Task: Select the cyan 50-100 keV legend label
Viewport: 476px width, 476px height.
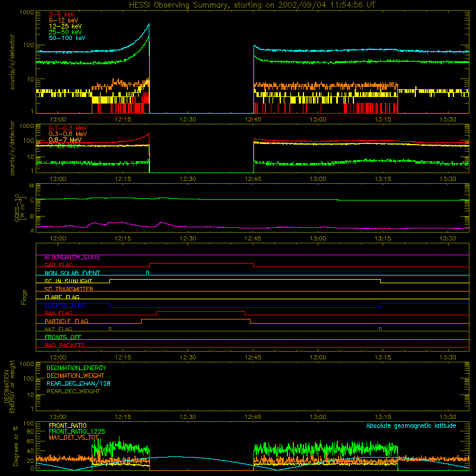Action: click(x=67, y=37)
